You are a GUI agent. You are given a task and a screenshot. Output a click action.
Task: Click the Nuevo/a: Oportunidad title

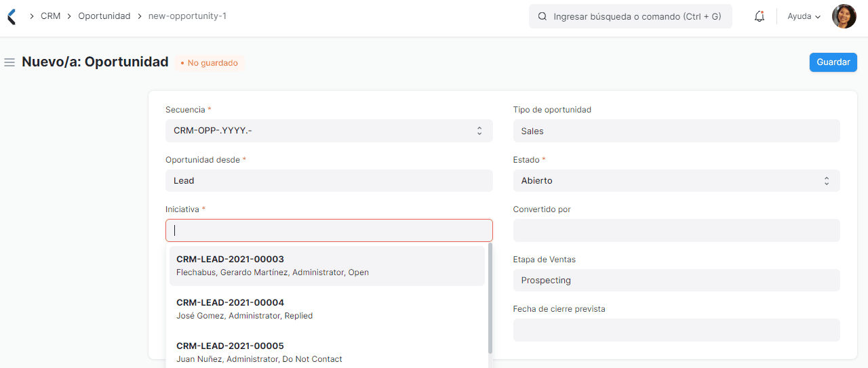[95, 62]
